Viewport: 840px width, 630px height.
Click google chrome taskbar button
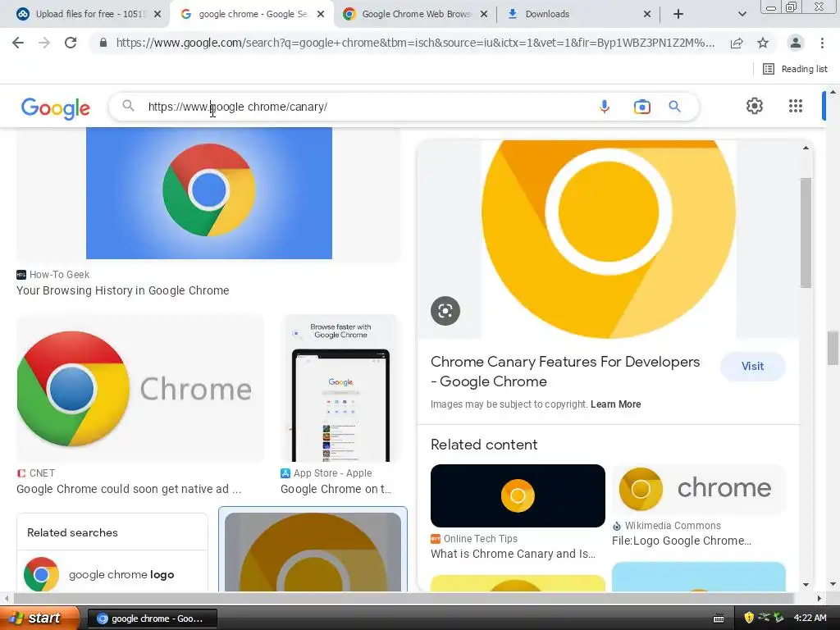pos(152,619)
